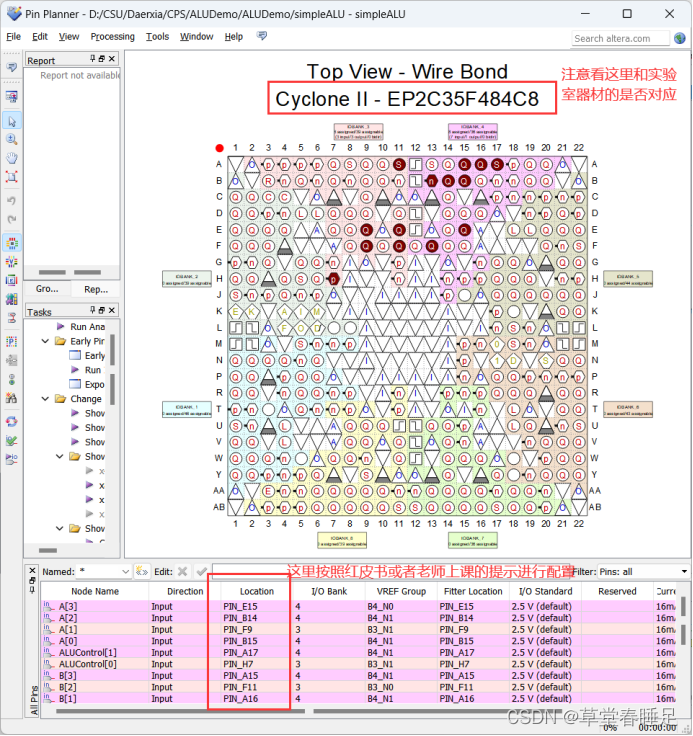Click the IOBANK_3 pink legend box
Image resolution: width=693 pixels, height=736 pixels.
click(358, 132)
